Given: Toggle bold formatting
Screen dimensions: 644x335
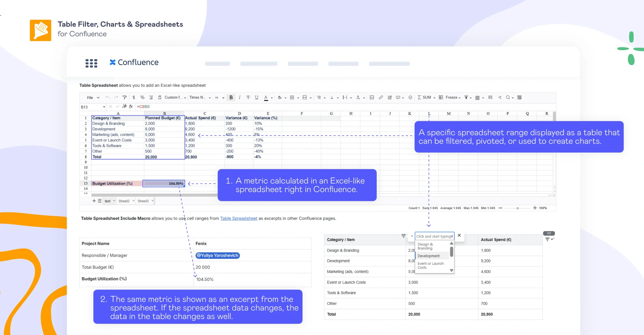Looking at the screenshot, I should pyautogui.click(x=231, y=97).
